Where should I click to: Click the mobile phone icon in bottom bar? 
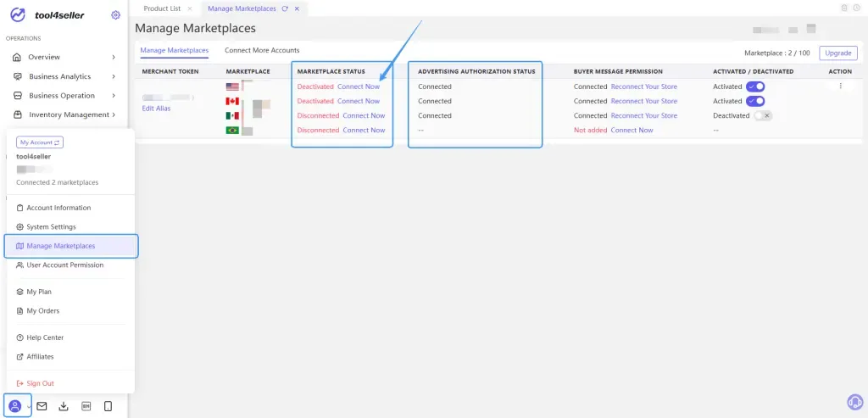coord(108,406)
